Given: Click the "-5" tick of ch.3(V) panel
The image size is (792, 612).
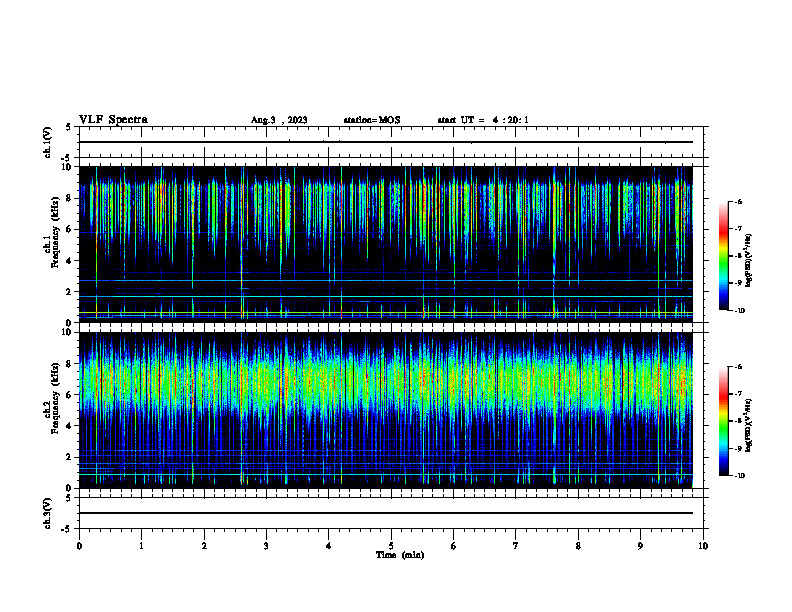Looking at the screenshot, I should [66, 529].
